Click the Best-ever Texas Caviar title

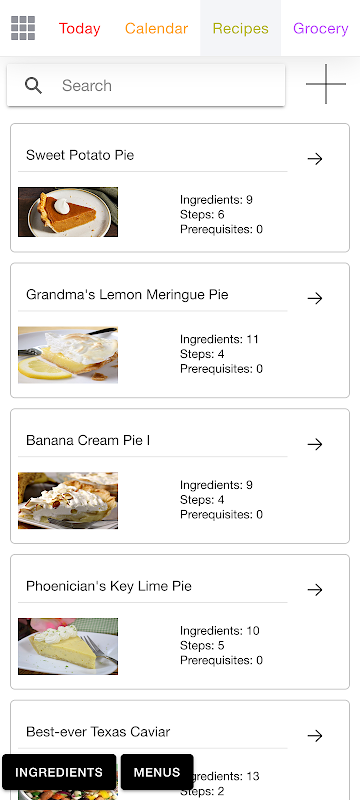[98, 732]
